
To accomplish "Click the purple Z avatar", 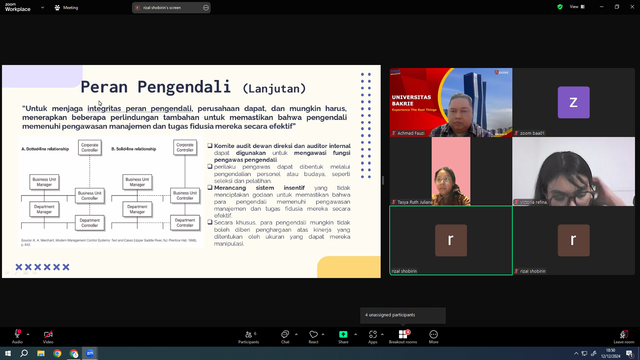I will 573,102.
